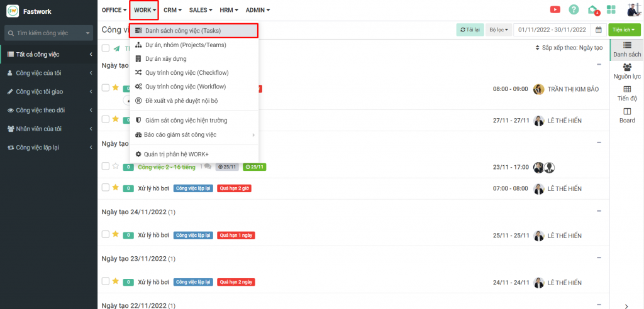
Task: Select Dự án, nhóm (Projects/Teams) menu item
Action: pos(185,45)
